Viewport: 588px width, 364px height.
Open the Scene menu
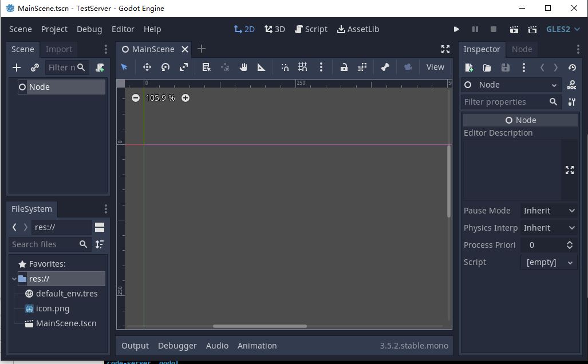click(x=20, y=29)
